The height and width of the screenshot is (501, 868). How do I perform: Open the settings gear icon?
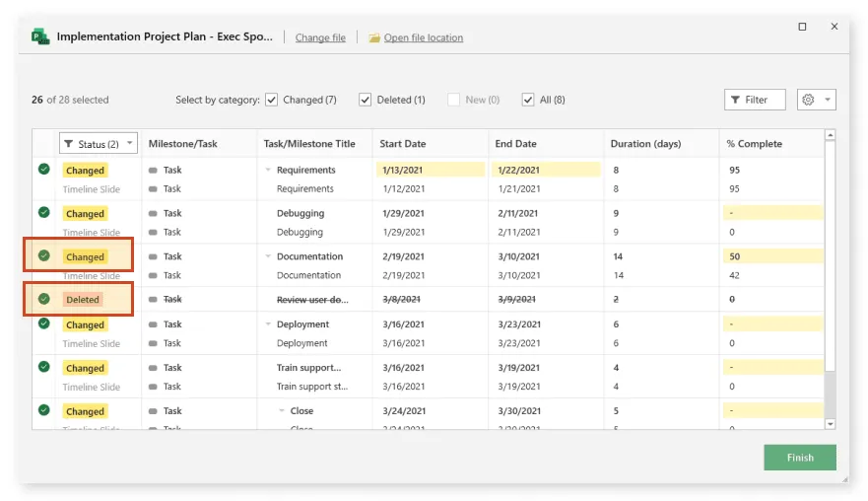(x=808, y=100)
